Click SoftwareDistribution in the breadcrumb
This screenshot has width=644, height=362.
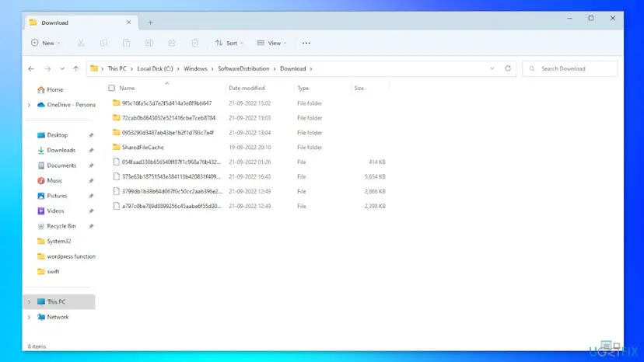click(x=243, y=68)
